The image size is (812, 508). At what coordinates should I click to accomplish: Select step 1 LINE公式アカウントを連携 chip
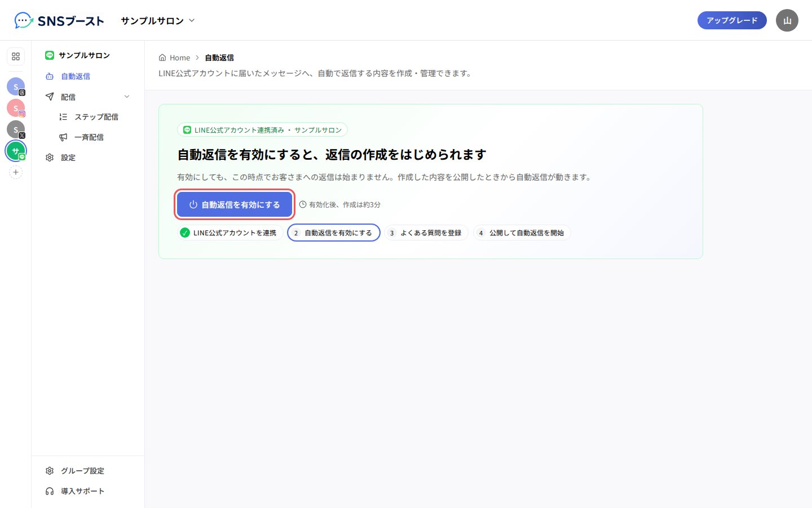point(230,233)
